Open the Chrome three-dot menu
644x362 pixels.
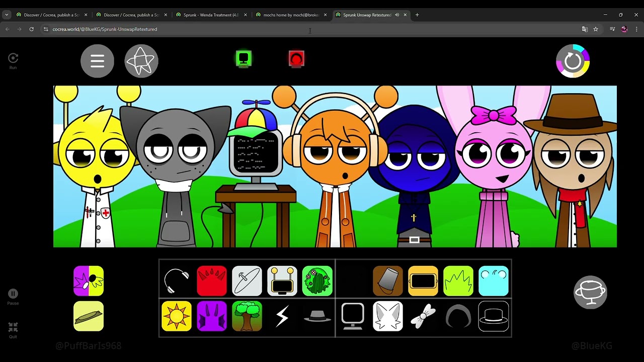(x=636, y=29)
